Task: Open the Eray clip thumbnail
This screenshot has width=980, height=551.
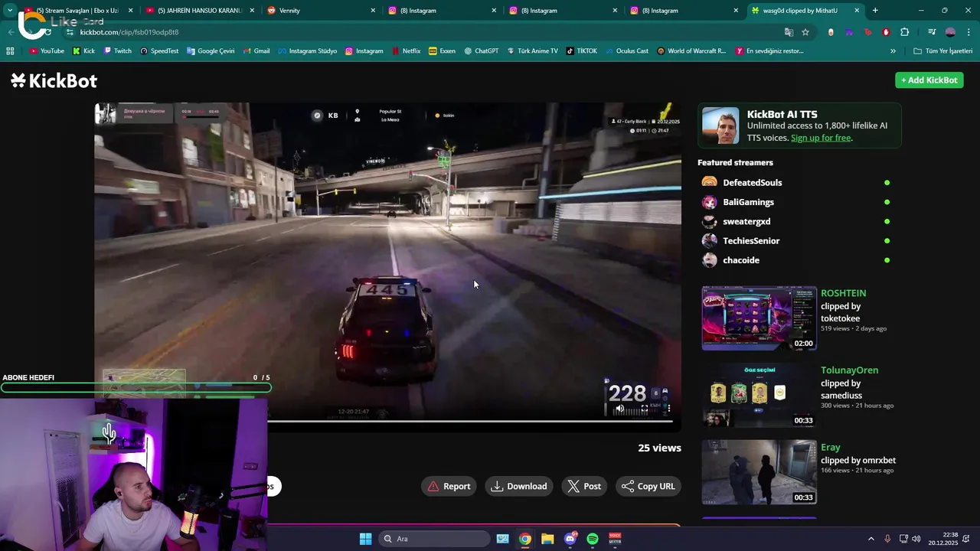Action: (759, 472)
